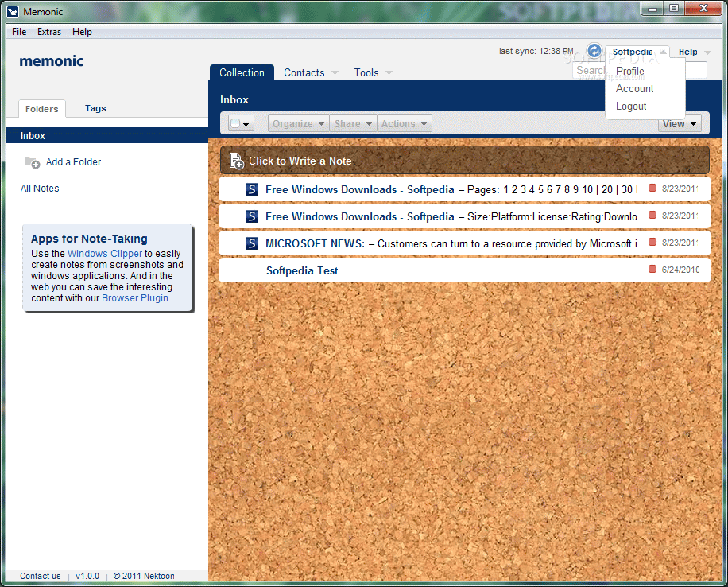728x587 pixels.
Task: Click the memonic logo
Action: click(x=51, y=61)
